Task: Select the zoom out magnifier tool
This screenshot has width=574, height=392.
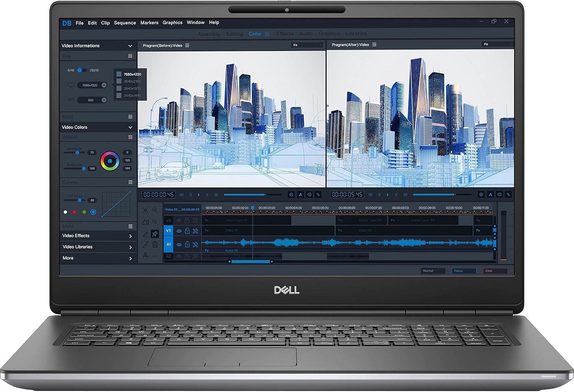Action: pyautogui.click(x=155, y=222)
